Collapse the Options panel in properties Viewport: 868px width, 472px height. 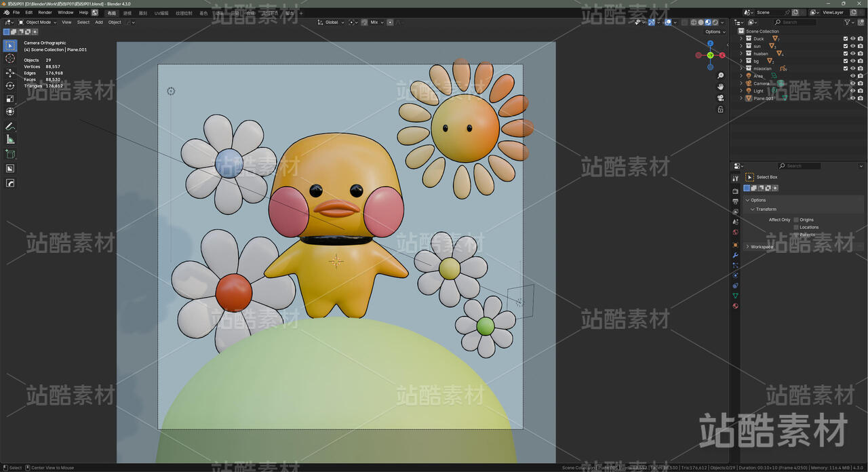748,200
